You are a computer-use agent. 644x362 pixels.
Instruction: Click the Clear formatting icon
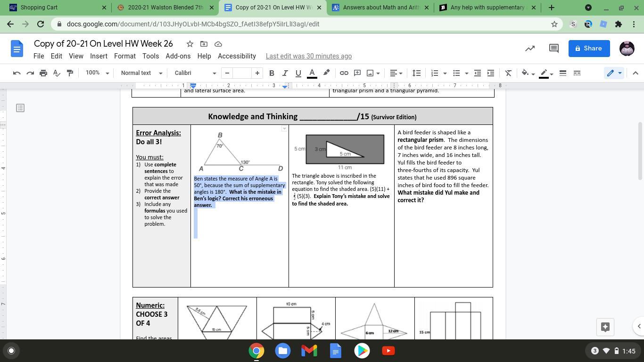tap(508, 73)
